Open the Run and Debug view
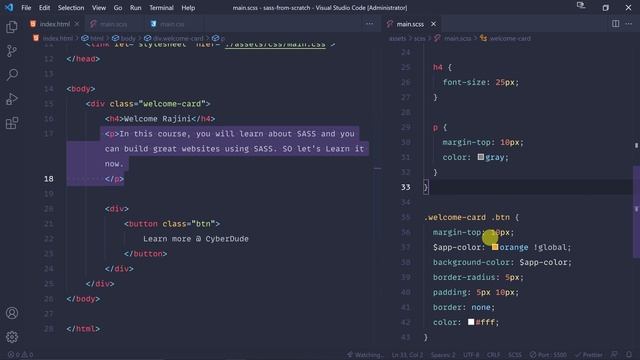This screenshot has height=360, width=640. (12, 99)
